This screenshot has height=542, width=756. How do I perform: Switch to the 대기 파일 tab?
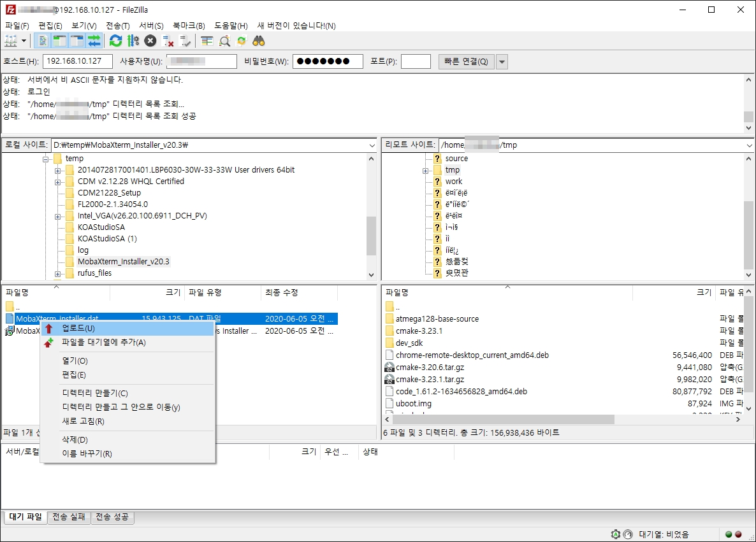tap(25, 517)
